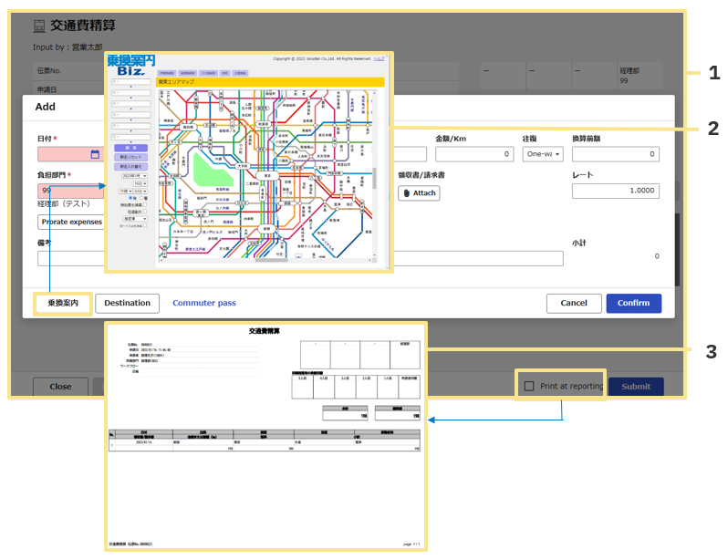Select the second radio option under the time selectors

pyautogui.click(x=141, y=198)
